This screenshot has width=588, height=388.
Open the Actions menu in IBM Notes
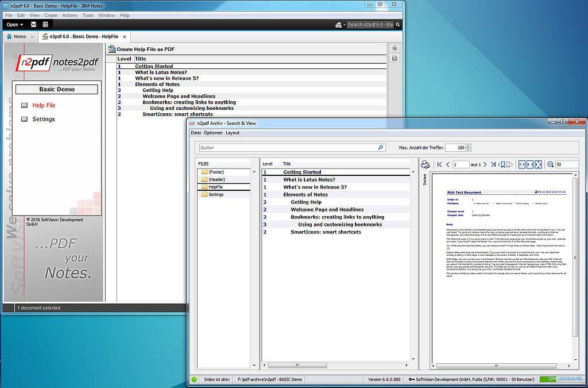69,16
